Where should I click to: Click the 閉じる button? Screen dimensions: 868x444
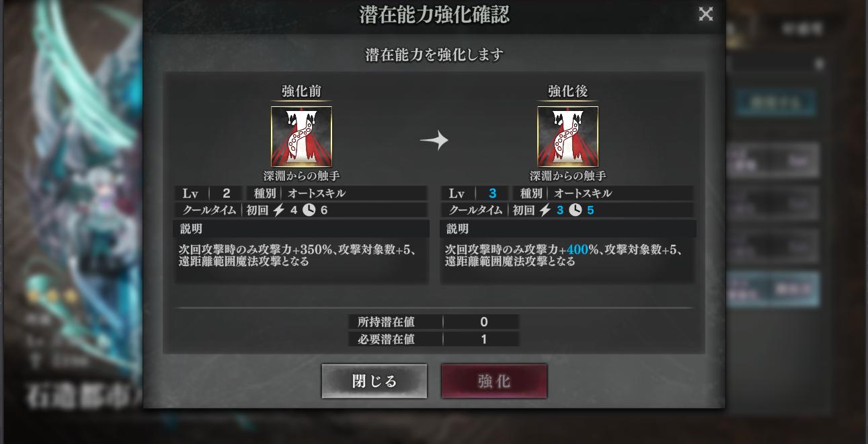[x=374, y=381]
